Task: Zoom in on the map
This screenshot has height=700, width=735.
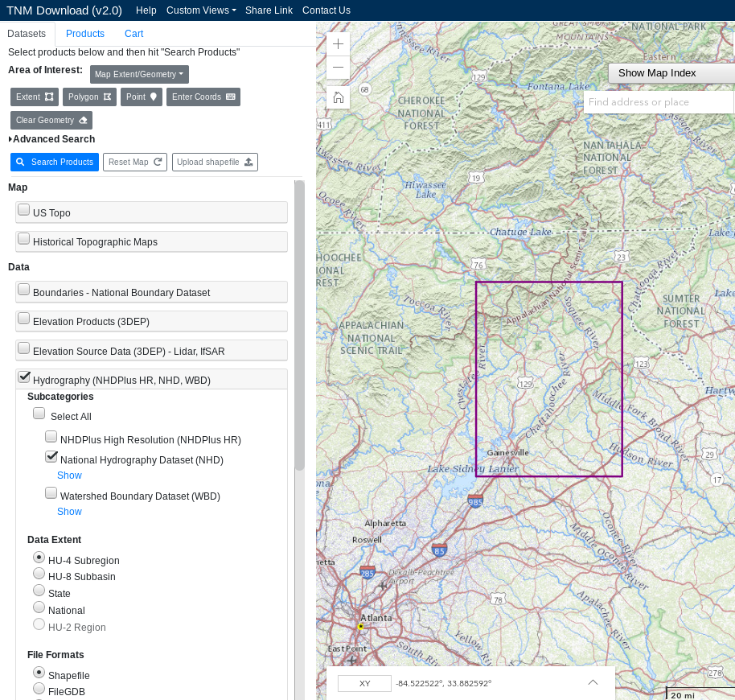Action: tap(339, 44)
